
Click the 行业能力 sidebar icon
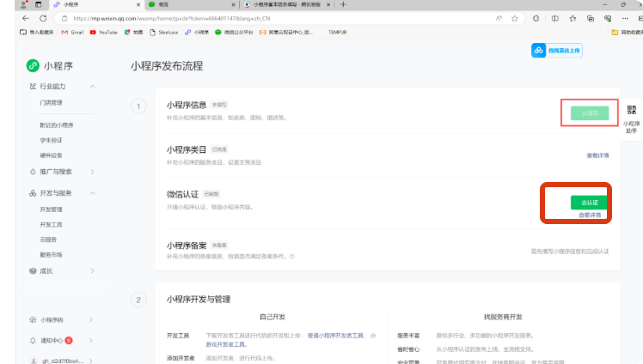33,87
